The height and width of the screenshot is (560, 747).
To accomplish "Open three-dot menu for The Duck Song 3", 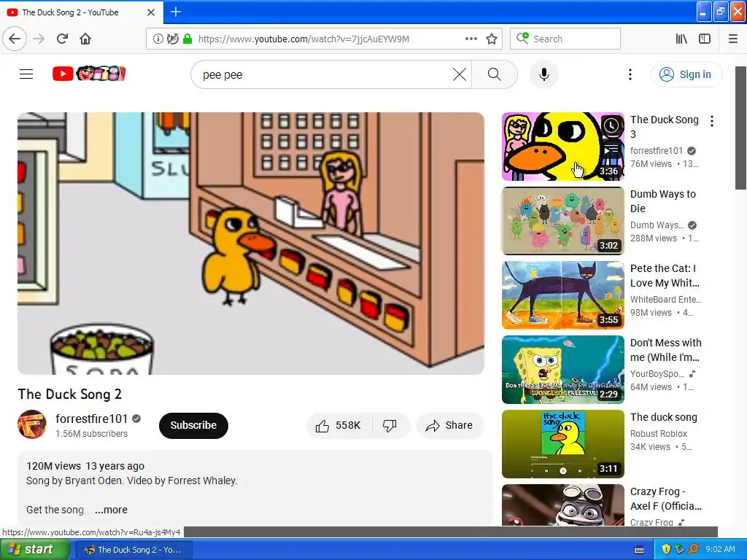I will tap(712, 121).
